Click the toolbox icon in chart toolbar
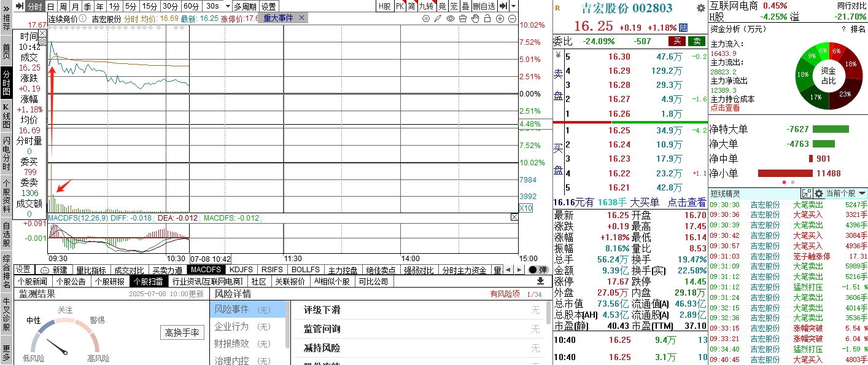Screen dimensions: 868x365 [x=463, y=18]
